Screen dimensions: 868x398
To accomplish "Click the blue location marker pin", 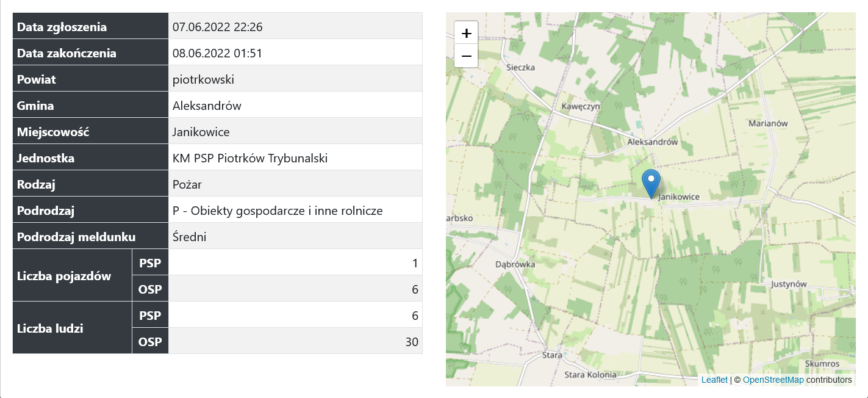I will (x=651, y=183).
